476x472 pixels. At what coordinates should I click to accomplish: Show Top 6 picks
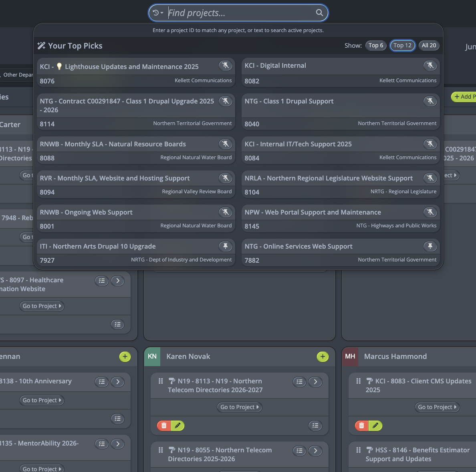376,46
